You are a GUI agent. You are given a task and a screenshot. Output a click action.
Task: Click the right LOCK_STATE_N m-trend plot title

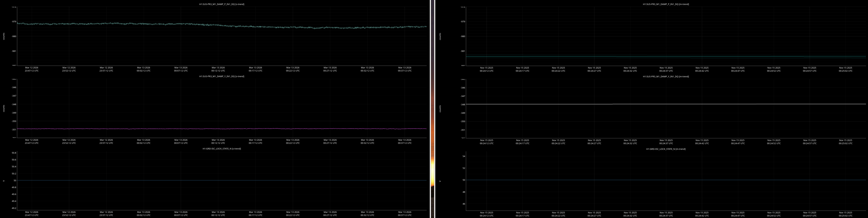click(665, 149)
